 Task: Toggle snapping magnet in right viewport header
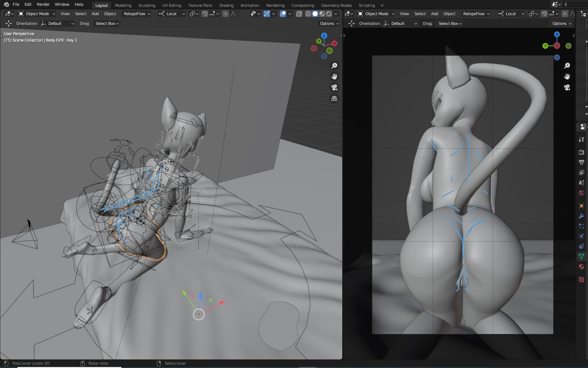[x=544, y=14]
